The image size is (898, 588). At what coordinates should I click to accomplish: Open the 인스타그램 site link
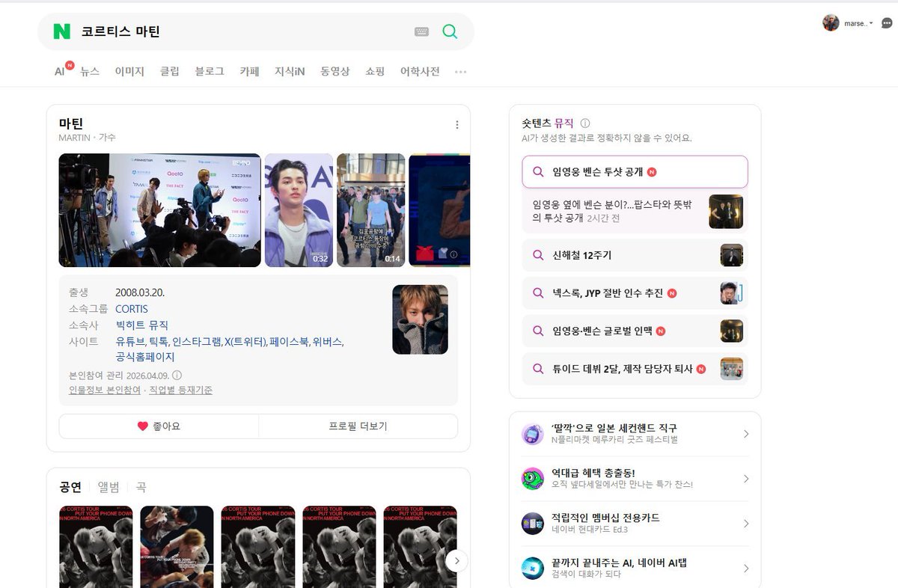(x=196, y=342)
